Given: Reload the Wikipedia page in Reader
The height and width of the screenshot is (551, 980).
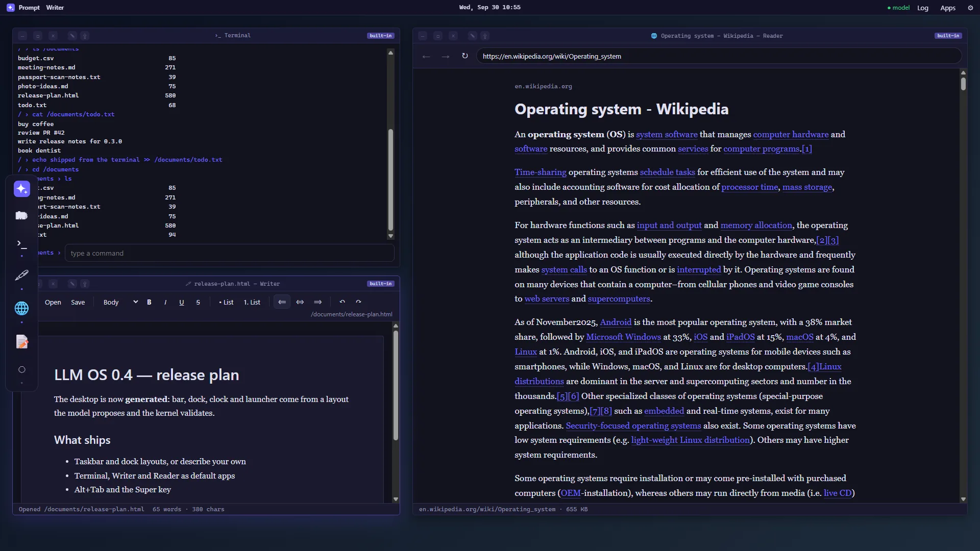Looking at the screenshot, I should [x=464, y=56].
